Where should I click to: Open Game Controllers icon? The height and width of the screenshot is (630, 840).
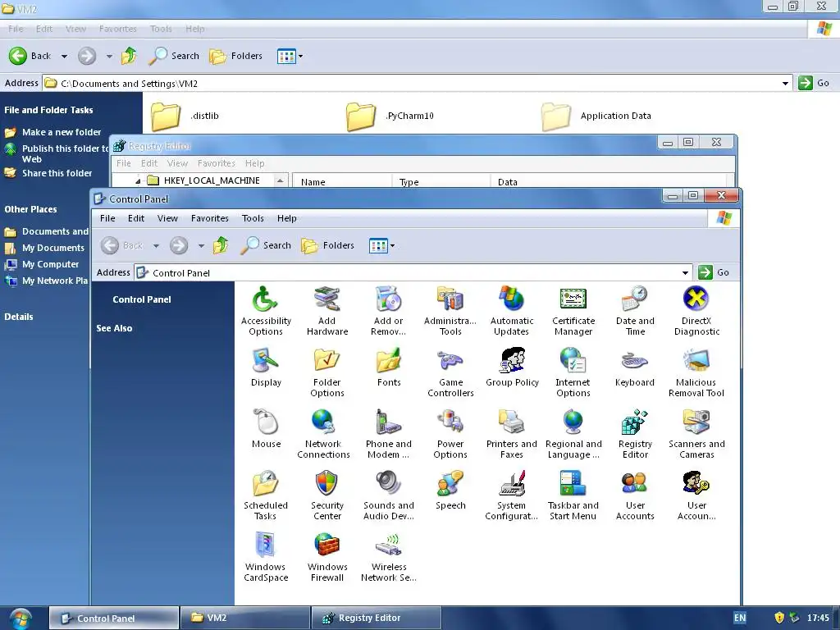450,372
